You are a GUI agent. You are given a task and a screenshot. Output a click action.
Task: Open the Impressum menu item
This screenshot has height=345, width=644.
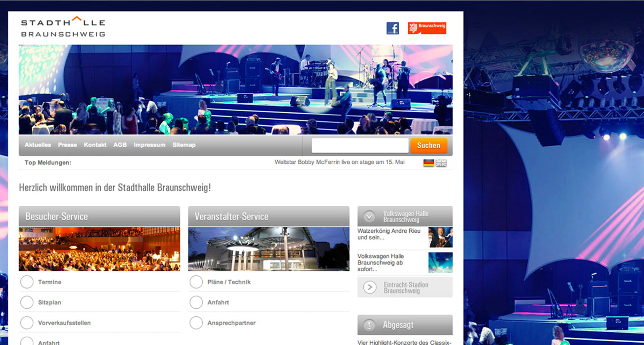pyautogui.click(x=149, y=145)
